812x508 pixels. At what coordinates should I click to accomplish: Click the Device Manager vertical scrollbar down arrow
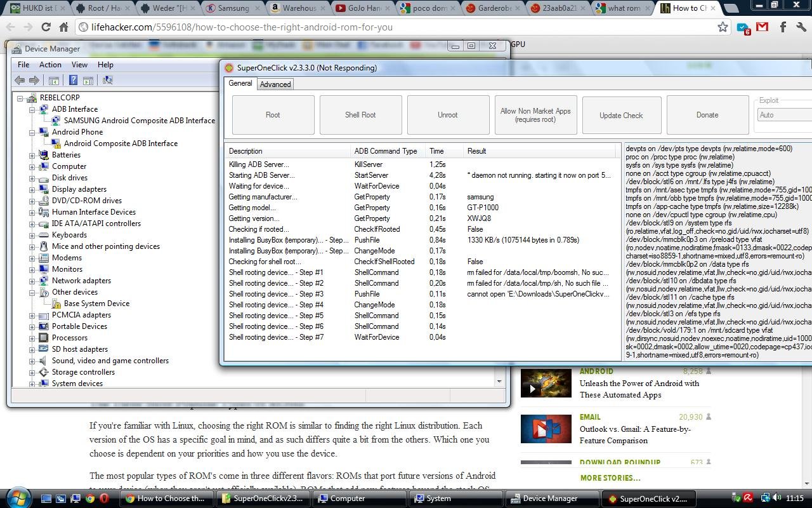click(x=499, y=381)
